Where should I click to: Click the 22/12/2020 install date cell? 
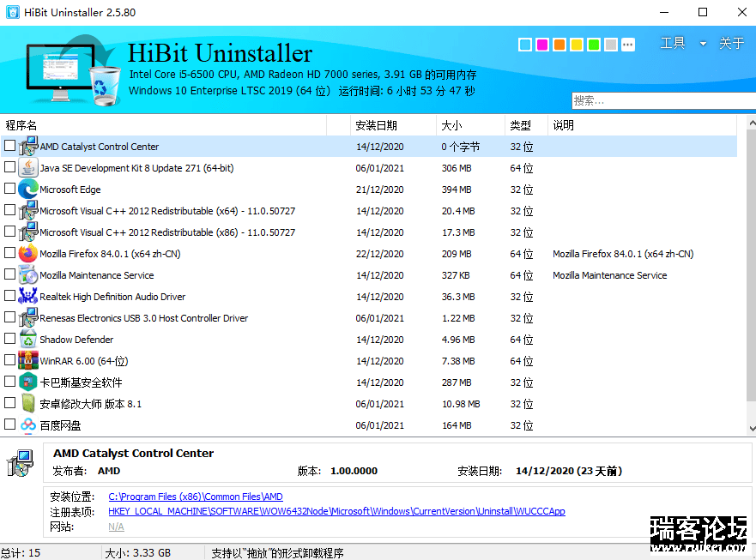379,254
